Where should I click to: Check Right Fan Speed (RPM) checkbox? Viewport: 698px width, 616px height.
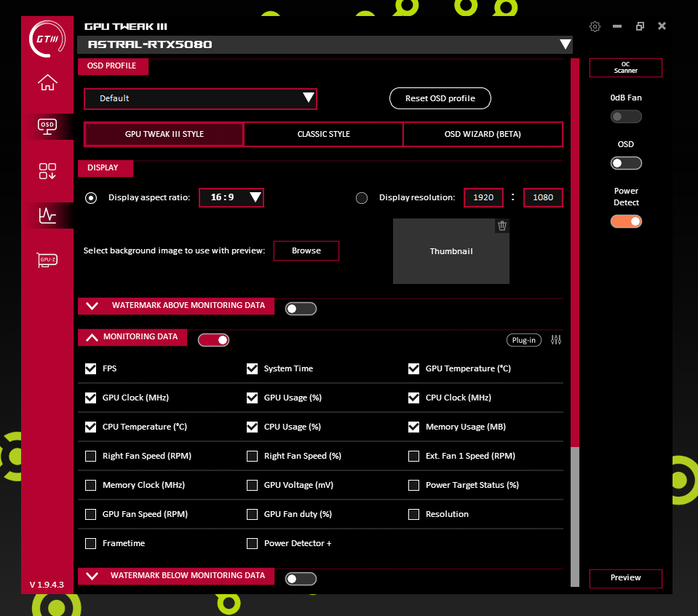point(91,456)
